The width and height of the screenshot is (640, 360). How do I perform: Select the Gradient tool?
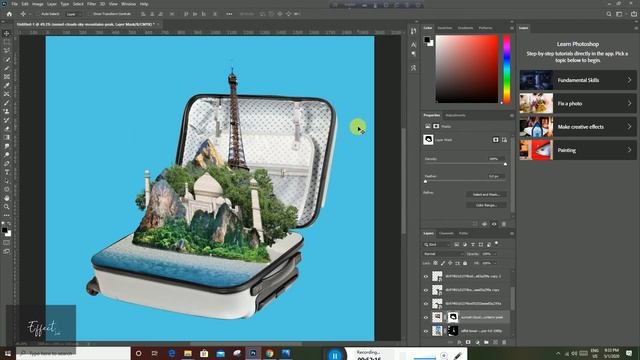(7, 138)
